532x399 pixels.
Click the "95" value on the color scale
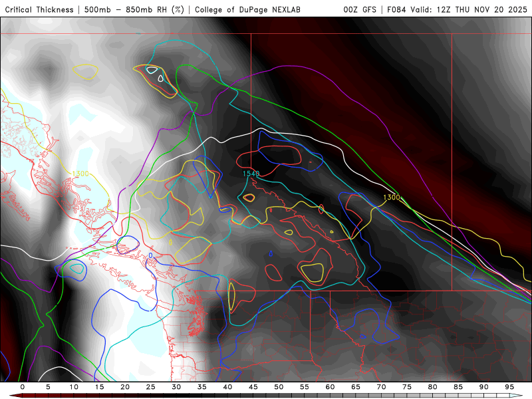509,387
